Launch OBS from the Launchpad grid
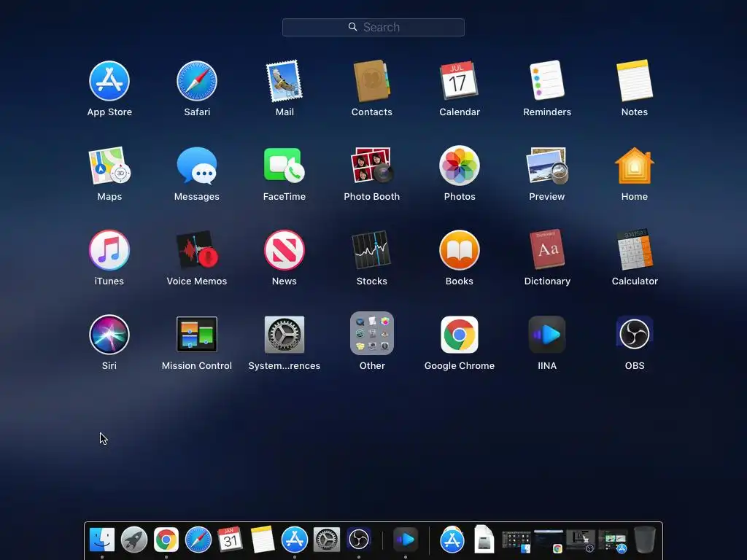This screenshot has width=747, height=560. click(x=635, y=335)
